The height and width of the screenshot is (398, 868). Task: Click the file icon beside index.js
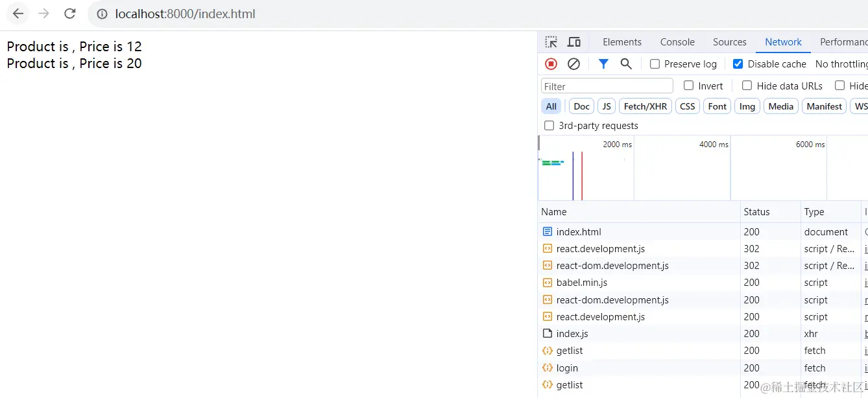548,334
